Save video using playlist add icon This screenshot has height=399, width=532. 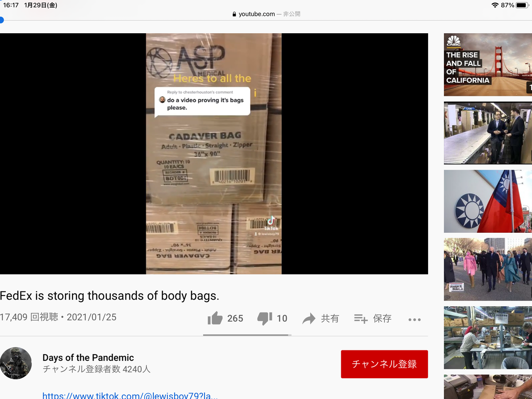pos(361,319)
